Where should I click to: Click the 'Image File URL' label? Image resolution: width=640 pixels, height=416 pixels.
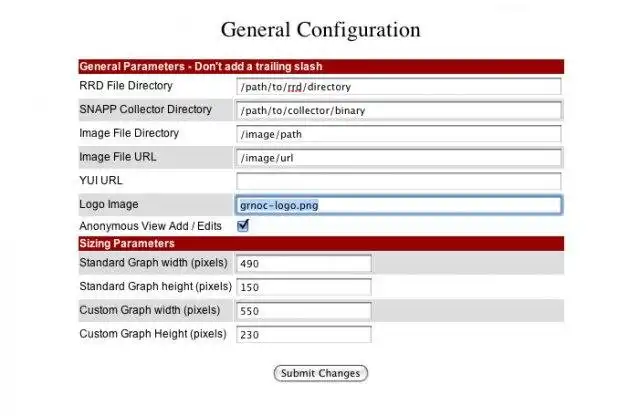coord(118,157)
